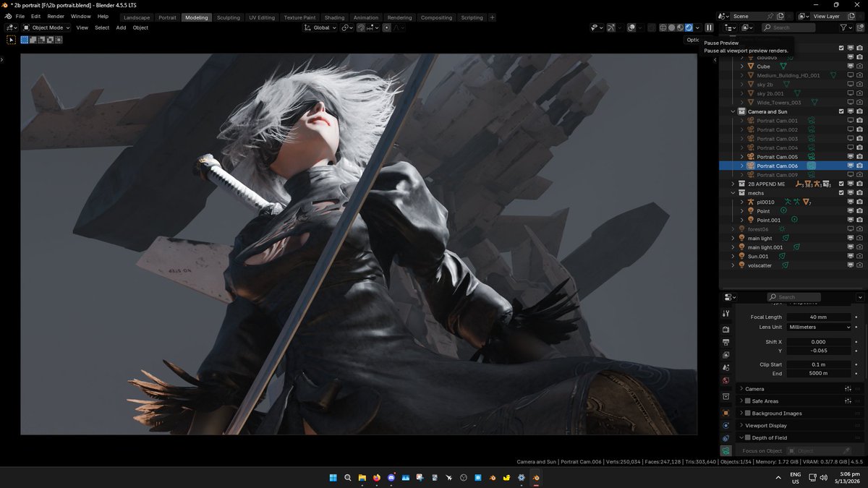Screen dimensions: 868x488
Task: Open the World properties tab
Action: [x=726, y=381]
